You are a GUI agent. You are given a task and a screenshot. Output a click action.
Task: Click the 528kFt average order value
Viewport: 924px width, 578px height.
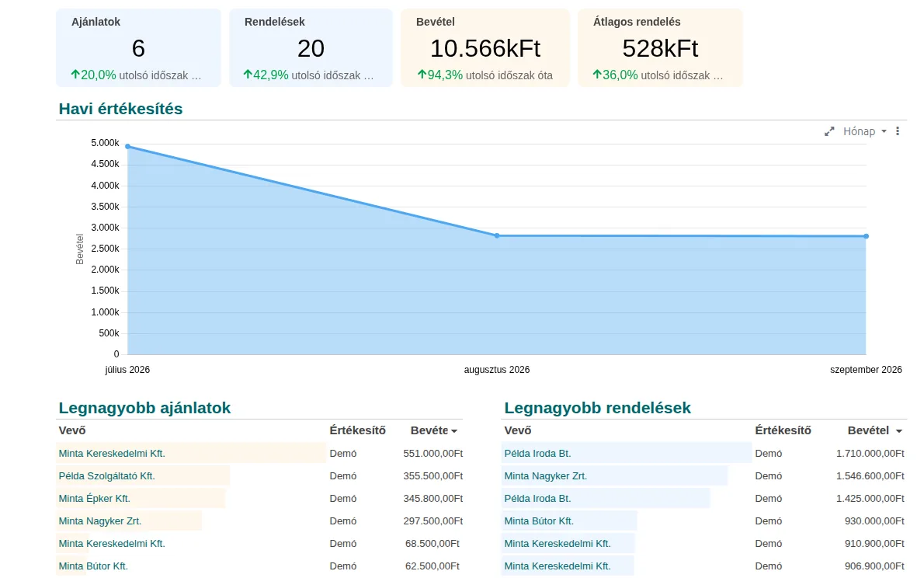click(660, 48)
